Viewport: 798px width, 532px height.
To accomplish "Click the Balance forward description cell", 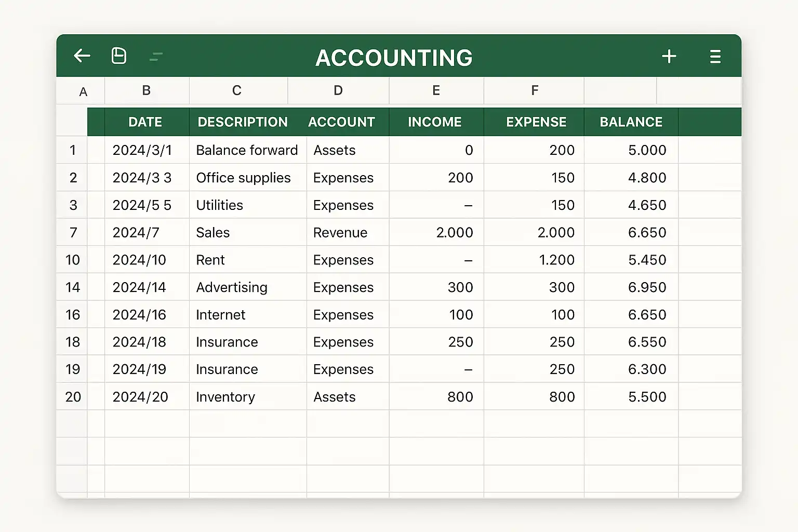I will (248, 150).
